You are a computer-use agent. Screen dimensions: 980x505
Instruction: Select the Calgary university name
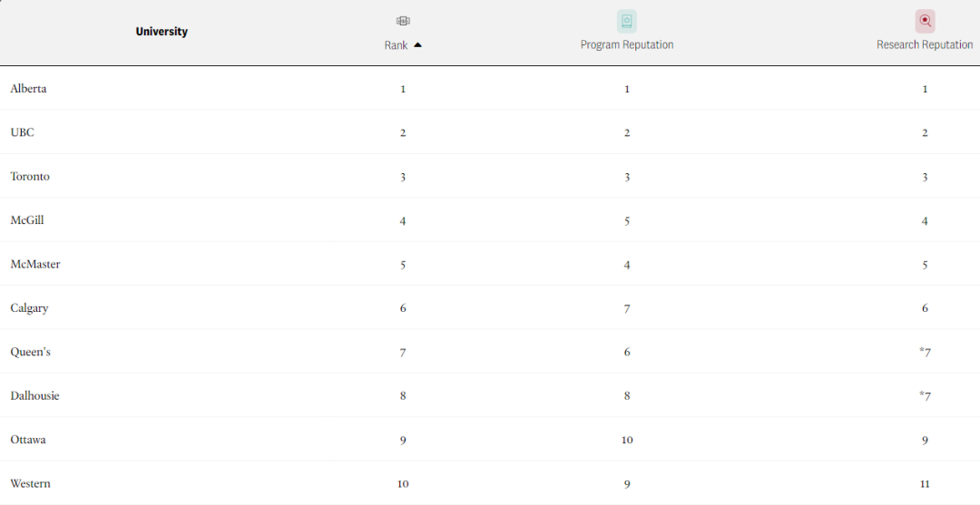pyautogui.click(x=29, y=308)
